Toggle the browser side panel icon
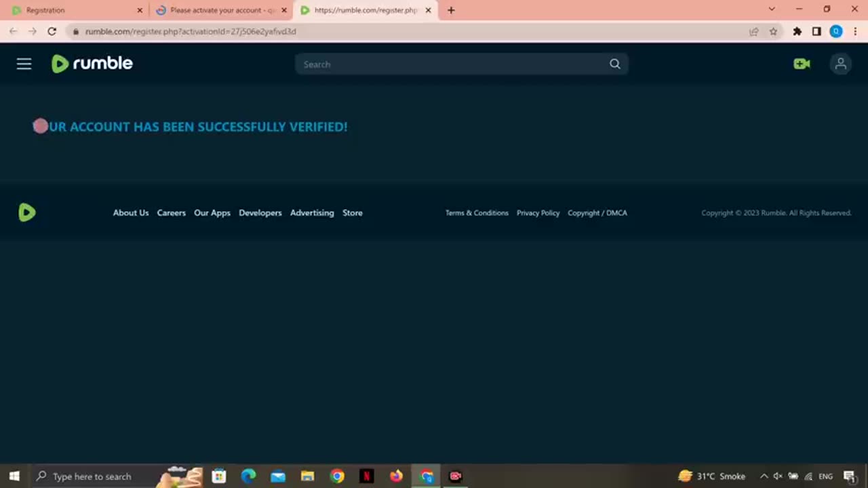The image size is (868, 488). 816,31
